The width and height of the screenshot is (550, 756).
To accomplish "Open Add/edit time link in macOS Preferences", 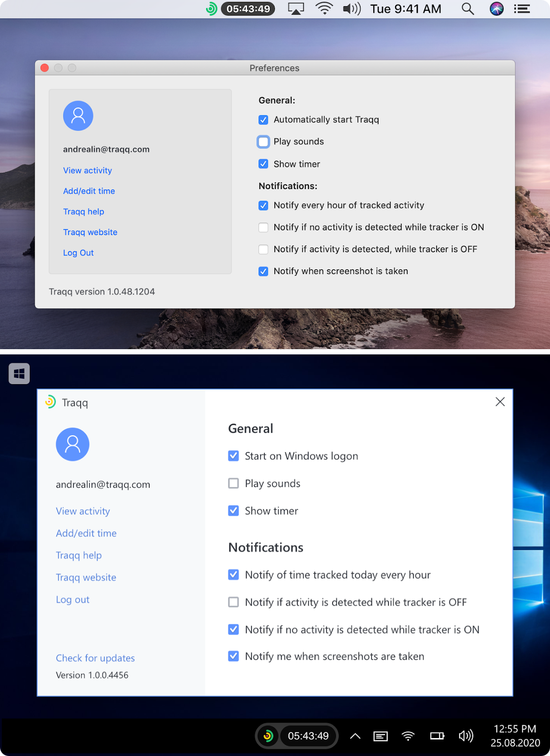I will pos(89,191).
